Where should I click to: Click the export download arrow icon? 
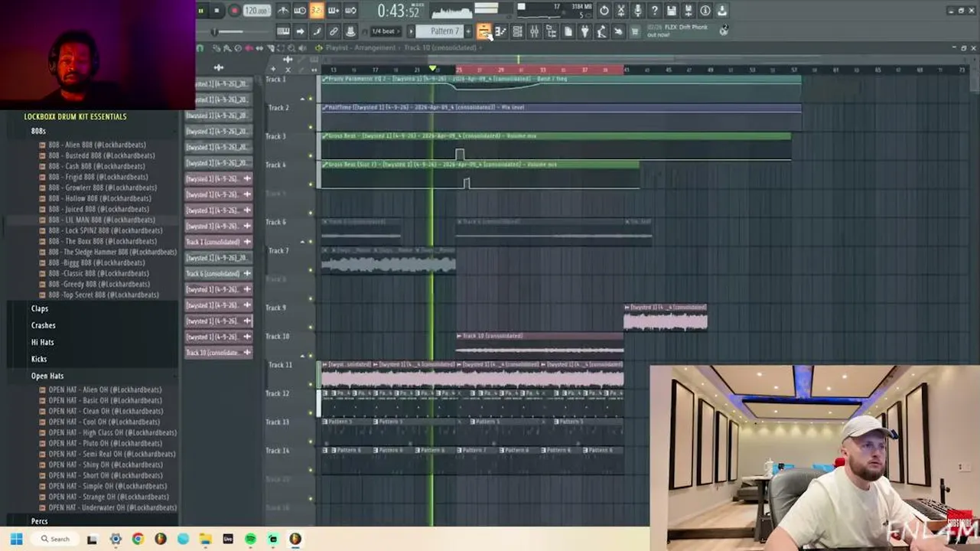tap(722, 11)
